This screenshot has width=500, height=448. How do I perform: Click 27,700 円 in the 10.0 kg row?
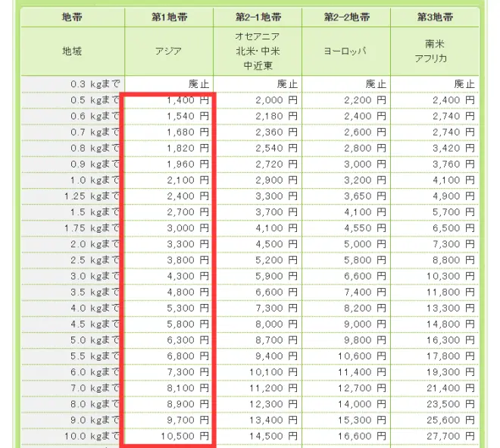click(451, 436)
